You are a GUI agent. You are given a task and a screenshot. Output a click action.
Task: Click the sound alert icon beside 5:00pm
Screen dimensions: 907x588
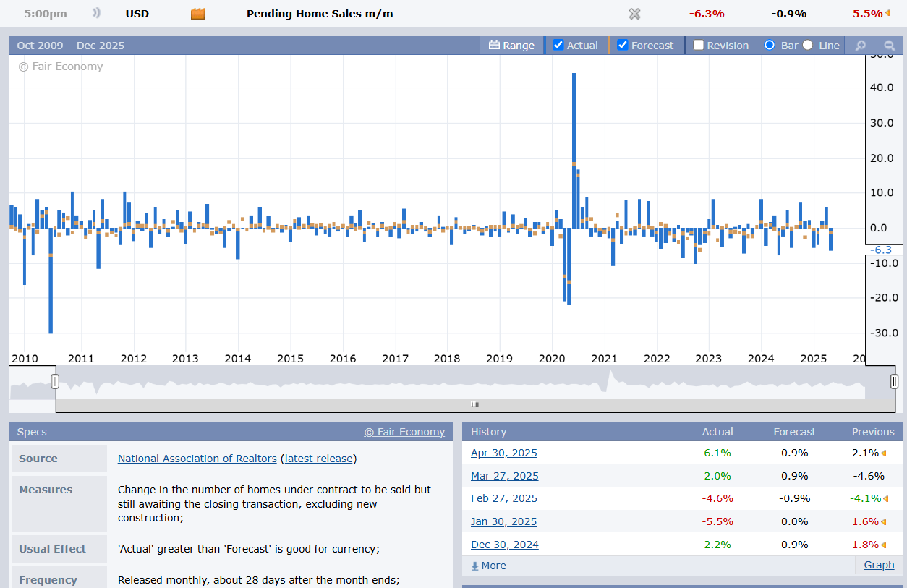point(96,14)
